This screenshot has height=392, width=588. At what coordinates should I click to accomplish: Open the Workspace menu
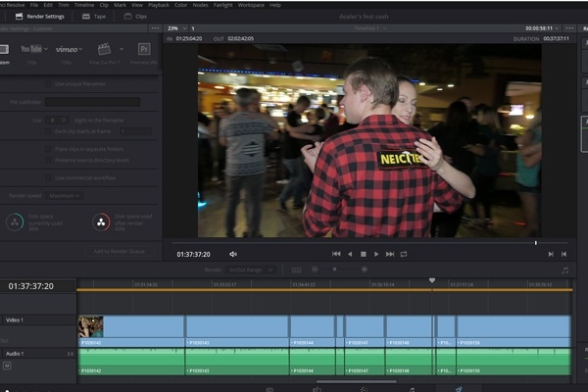click(x=251, y=5)
